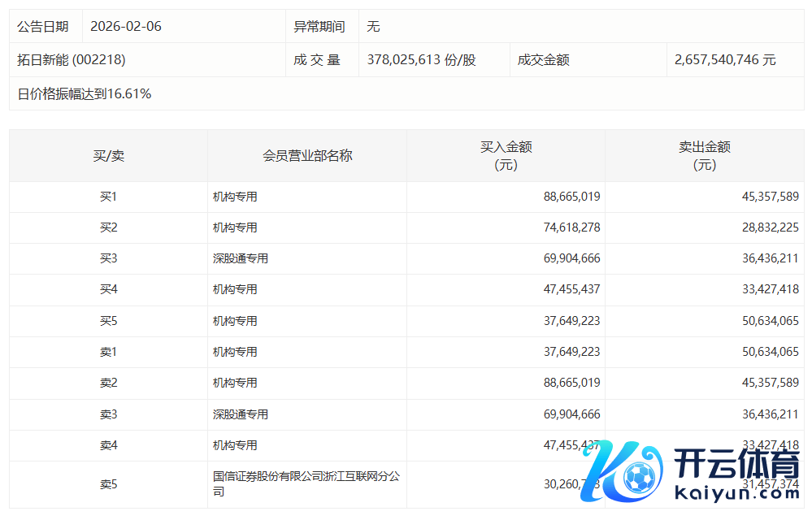Click the announcement date 2026-02-06
The width and height of the screenshot is (812, 520).
point(126,27)
